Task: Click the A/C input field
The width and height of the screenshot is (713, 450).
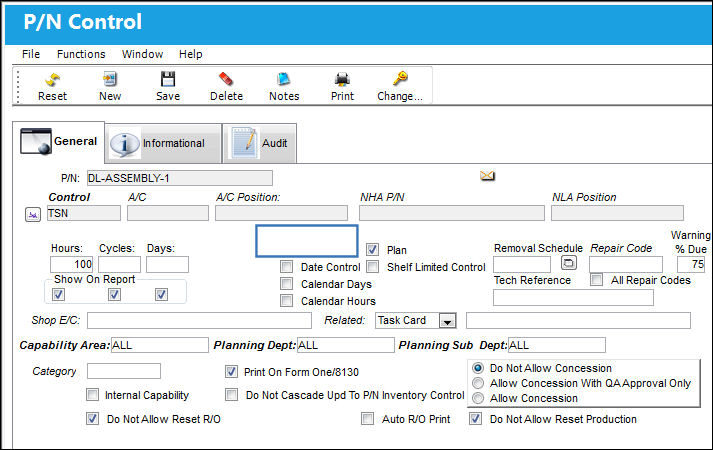Action: (x=168, y=213)
